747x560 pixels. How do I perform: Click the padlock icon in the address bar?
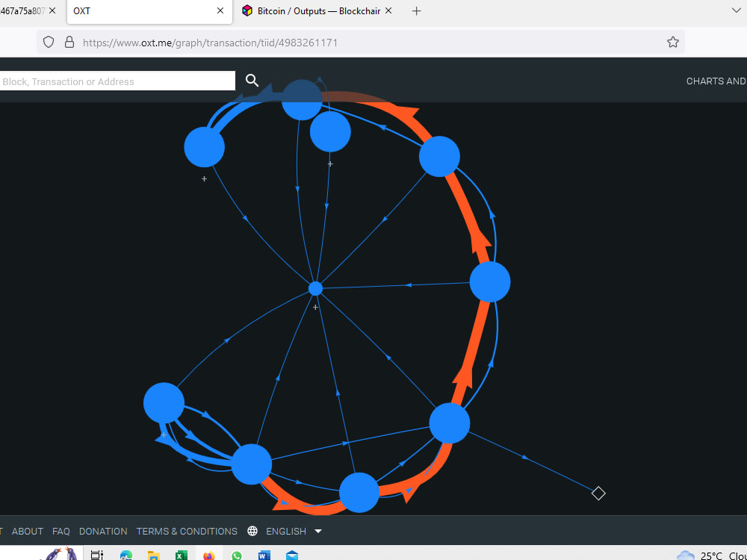[69, 42]
